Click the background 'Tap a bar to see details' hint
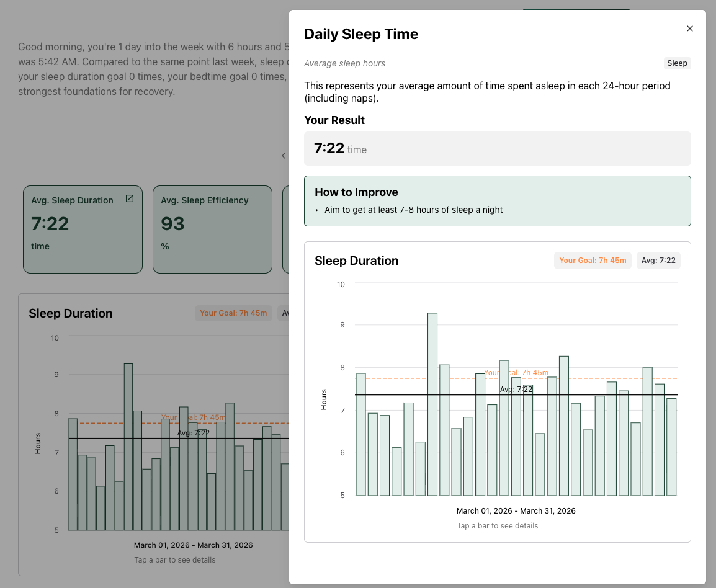The image size is (716, 588). point(175,560)
